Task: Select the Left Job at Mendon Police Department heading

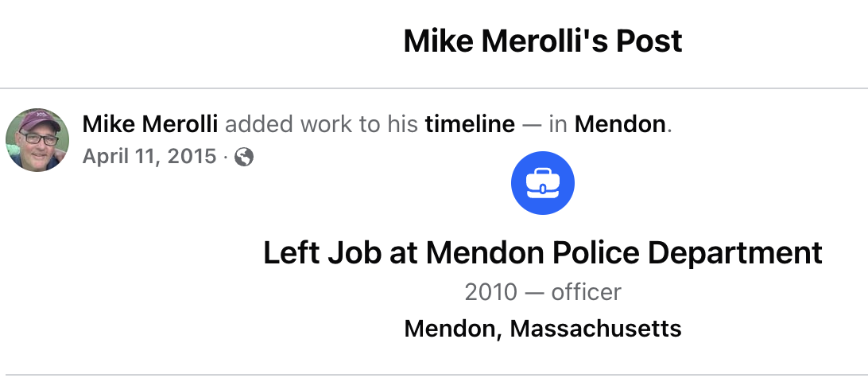Action: 542,253
